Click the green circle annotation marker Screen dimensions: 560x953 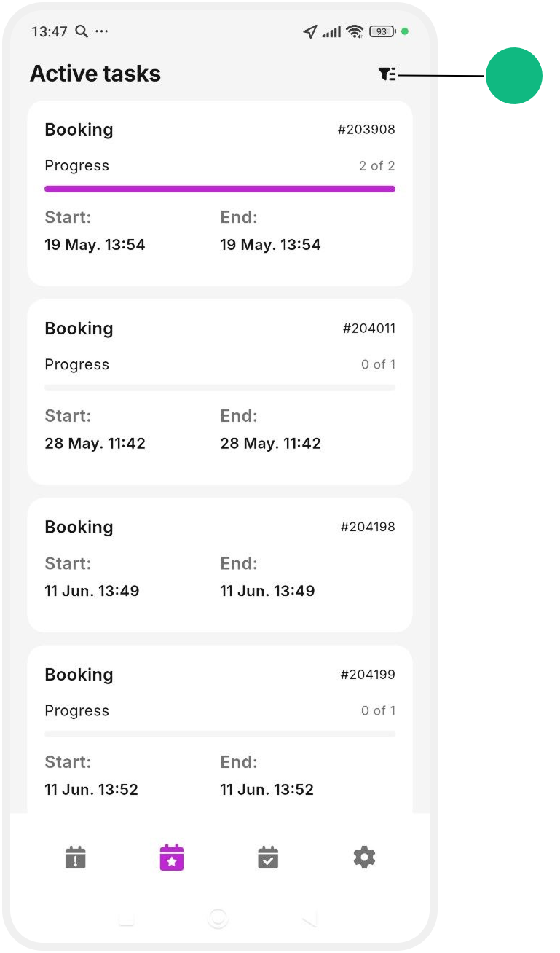click(x=514, y=76)
